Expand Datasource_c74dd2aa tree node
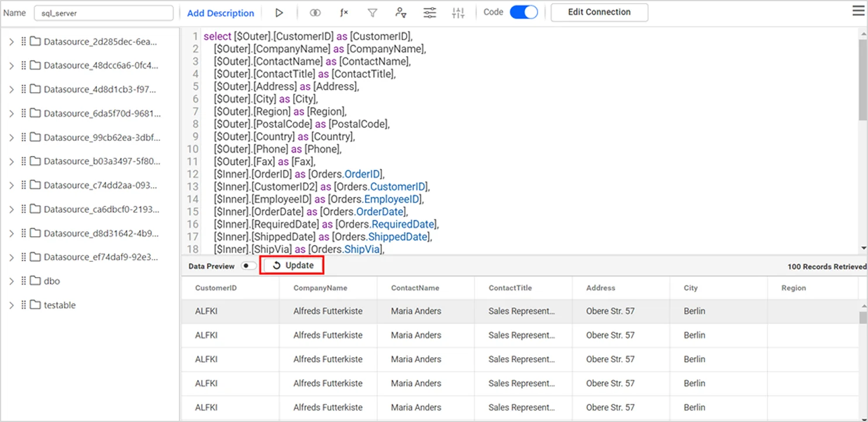The image size is (868, 422). click(x=11, y=185)
